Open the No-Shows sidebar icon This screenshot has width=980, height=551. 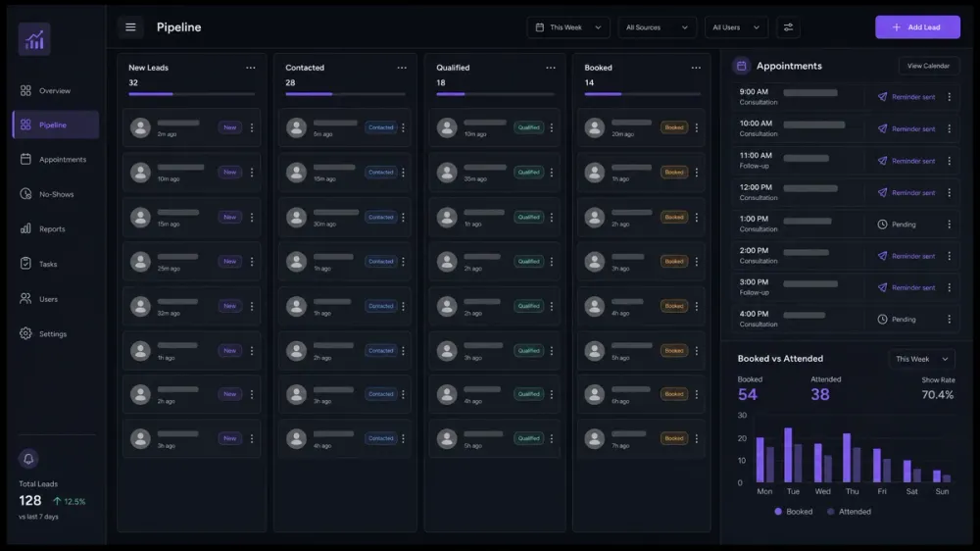point(25,194)
